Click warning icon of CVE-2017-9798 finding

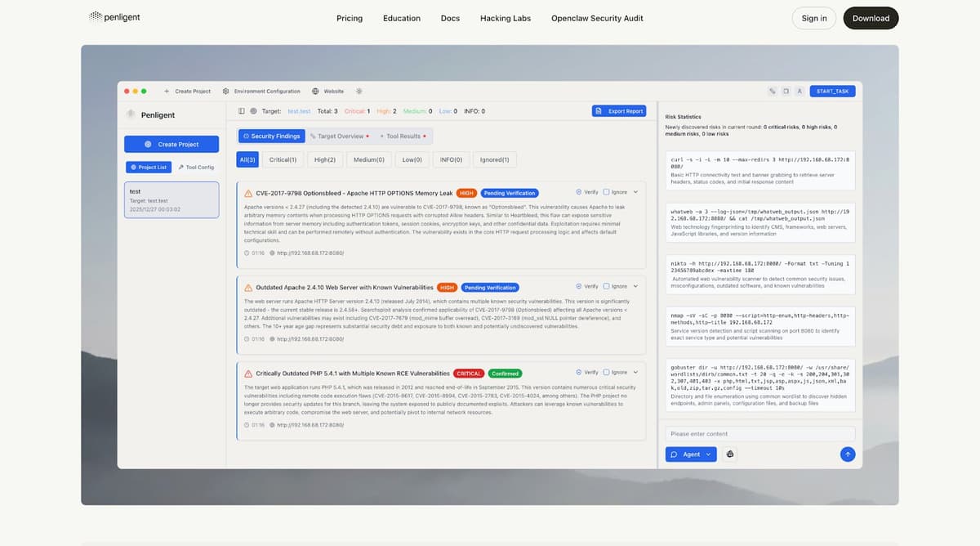point(248,194)
